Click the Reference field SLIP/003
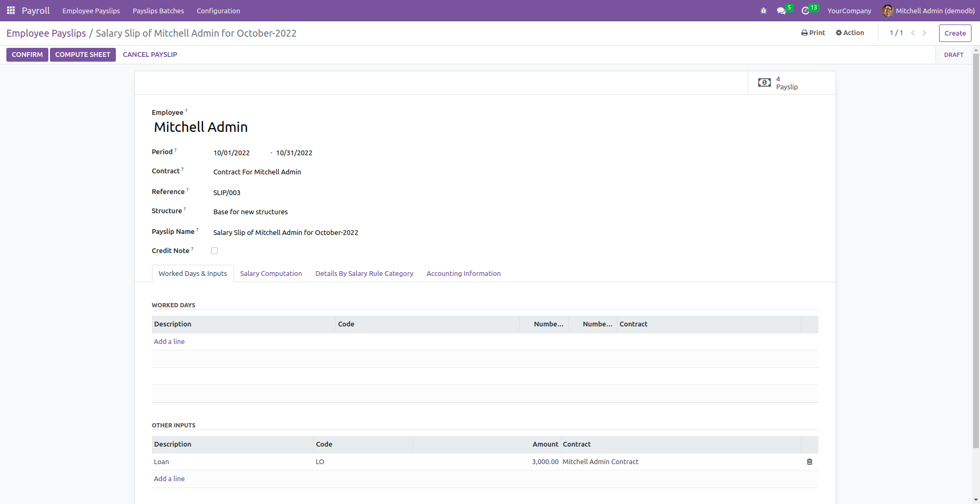 pos(227,192)
